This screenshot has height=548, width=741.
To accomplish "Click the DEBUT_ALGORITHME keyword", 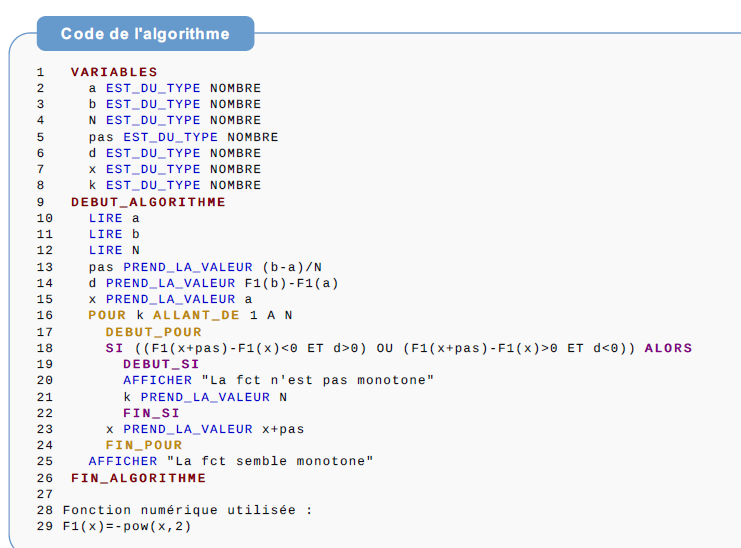I will 148,202.
